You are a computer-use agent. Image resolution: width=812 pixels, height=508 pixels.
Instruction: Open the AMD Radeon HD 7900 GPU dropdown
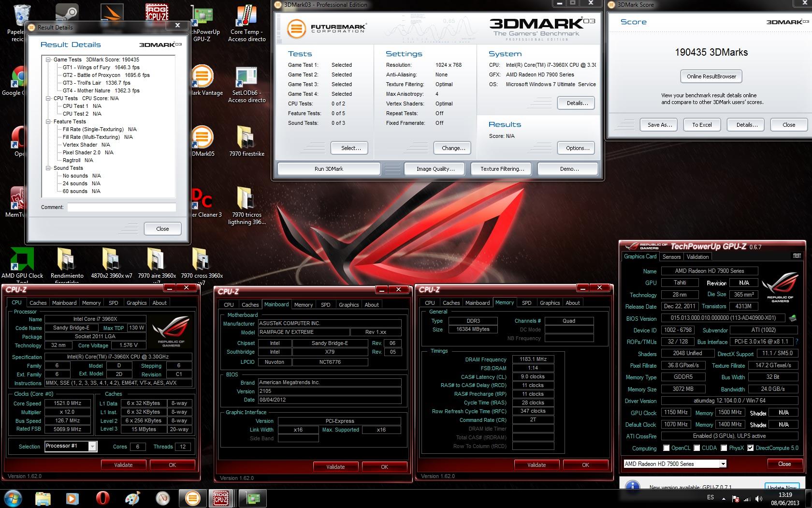723,463
